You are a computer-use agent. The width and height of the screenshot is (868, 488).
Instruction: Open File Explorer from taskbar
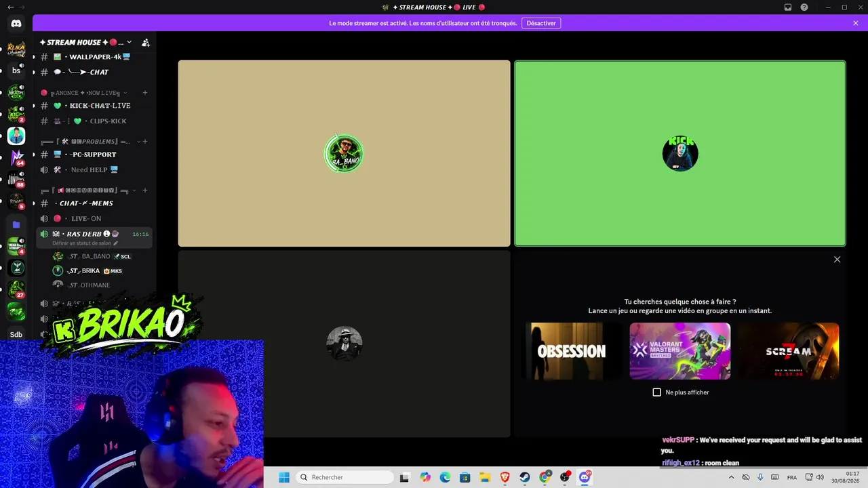pyautogui.click(x=485, y=477)
